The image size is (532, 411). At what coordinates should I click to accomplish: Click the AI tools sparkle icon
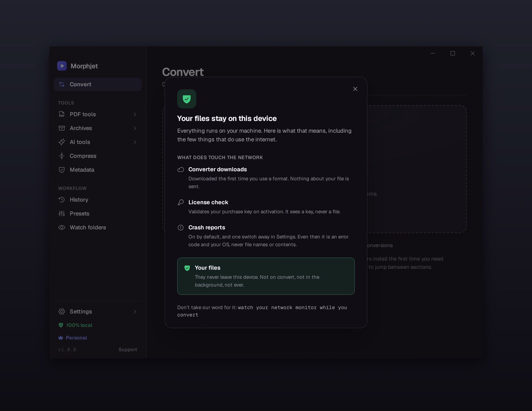click(x=62, y=142)
